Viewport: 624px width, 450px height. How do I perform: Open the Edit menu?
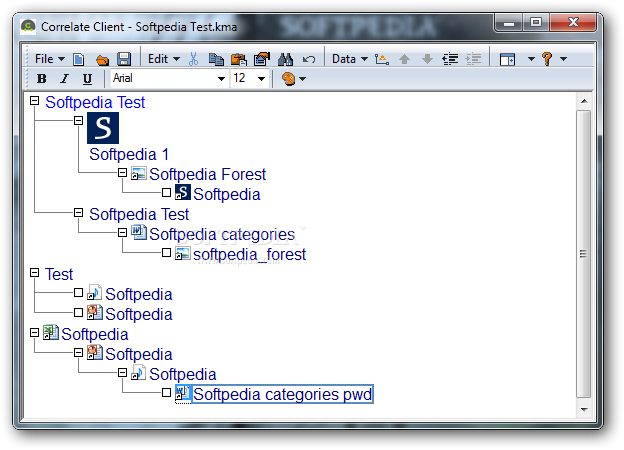coord(164,59)
